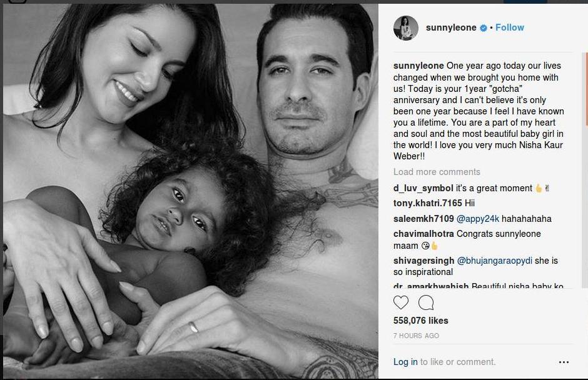Expand Load more comments
This screenshot has height=380, width=588.
437,172
